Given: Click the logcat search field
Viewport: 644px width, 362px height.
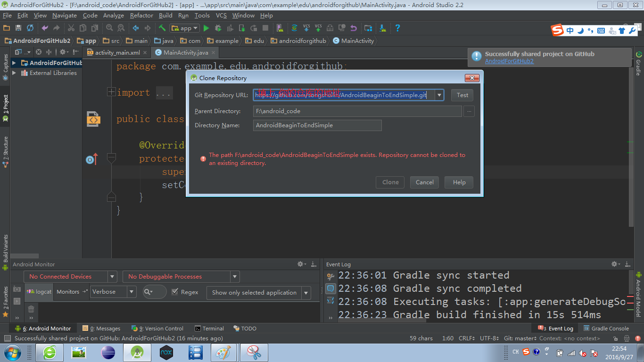Looking at the screenshot, I should (155, 292).
